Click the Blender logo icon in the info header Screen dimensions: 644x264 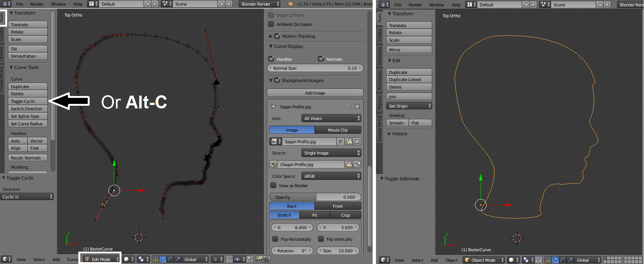(x=290, y=4)
